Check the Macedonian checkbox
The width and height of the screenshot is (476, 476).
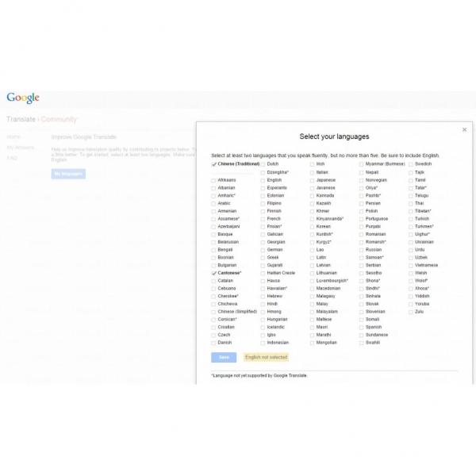(312, 289)
